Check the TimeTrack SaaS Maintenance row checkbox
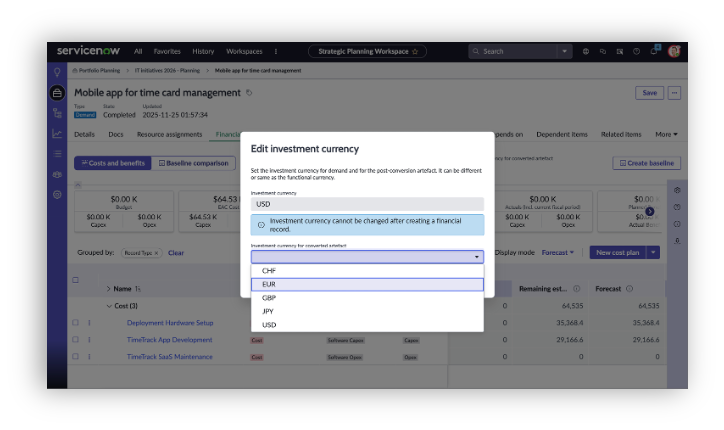 [76, 357]
